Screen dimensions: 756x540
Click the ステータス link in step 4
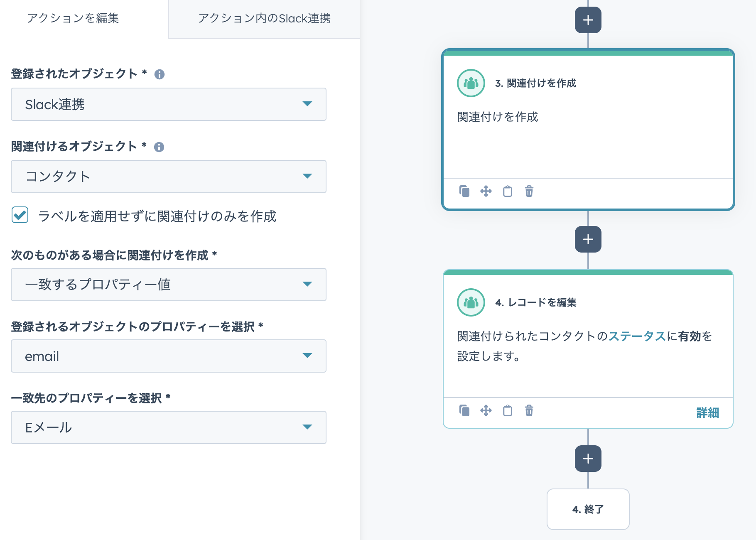(637, 336)
